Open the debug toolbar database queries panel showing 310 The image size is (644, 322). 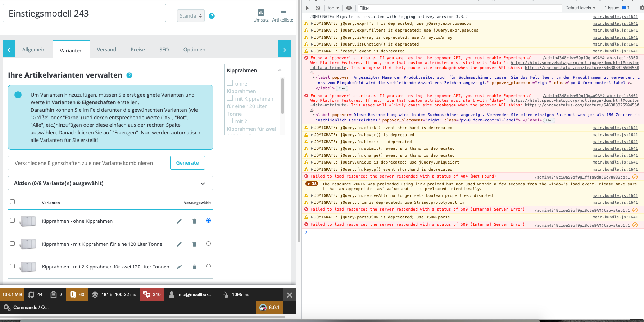[152, 295]
